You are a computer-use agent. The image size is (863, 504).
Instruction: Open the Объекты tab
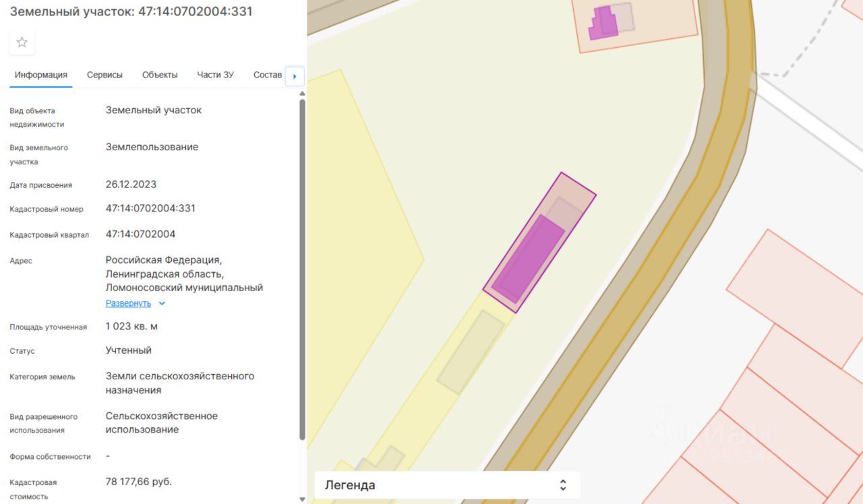click(x=160, y=75)
